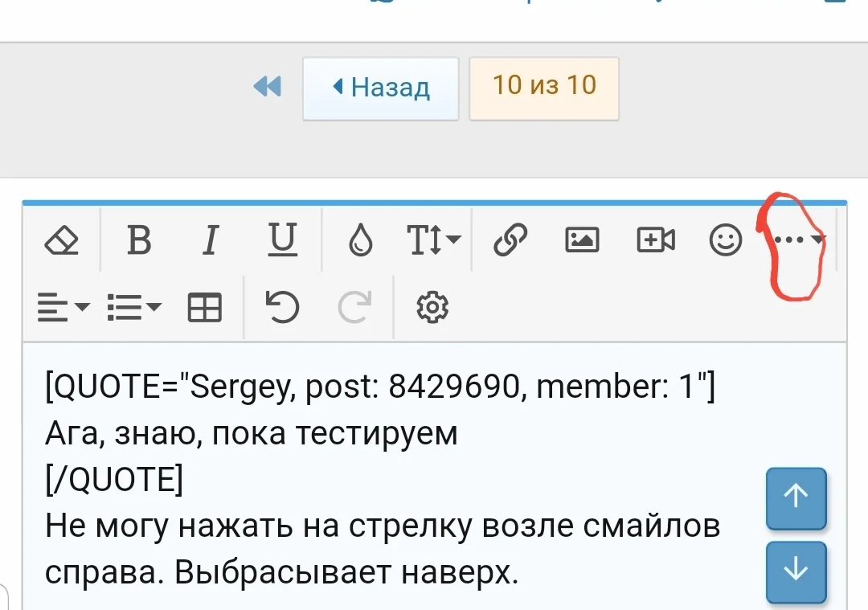Insert a link using the link icon
Screen dimensions: 868x610
[x=509, y=239]
